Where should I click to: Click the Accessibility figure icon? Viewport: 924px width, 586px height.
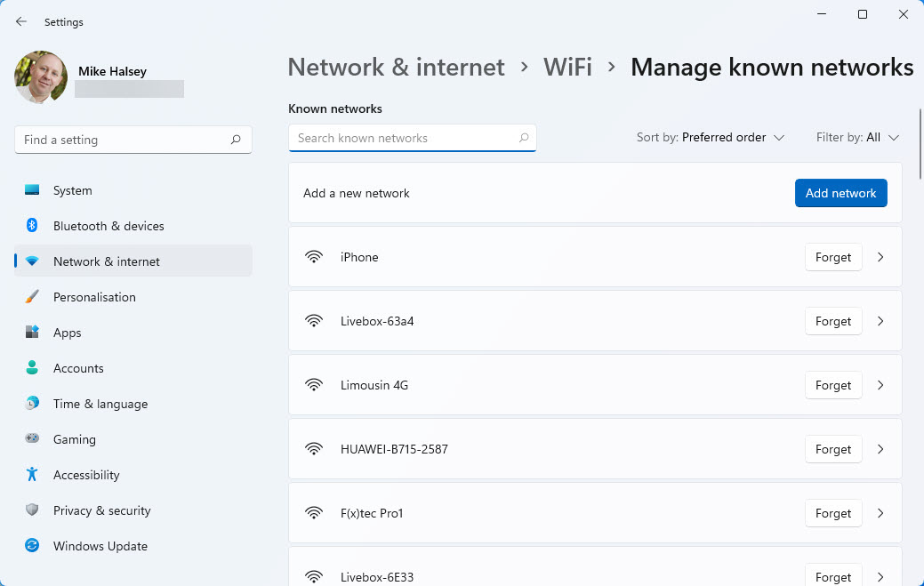point(32,475)
